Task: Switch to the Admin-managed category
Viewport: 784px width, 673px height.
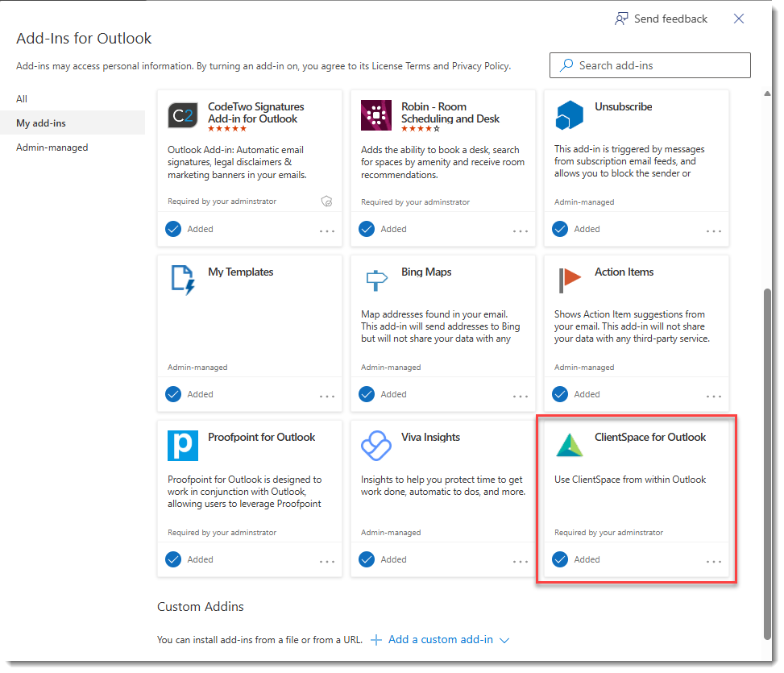Action: (x=52, y=147)
